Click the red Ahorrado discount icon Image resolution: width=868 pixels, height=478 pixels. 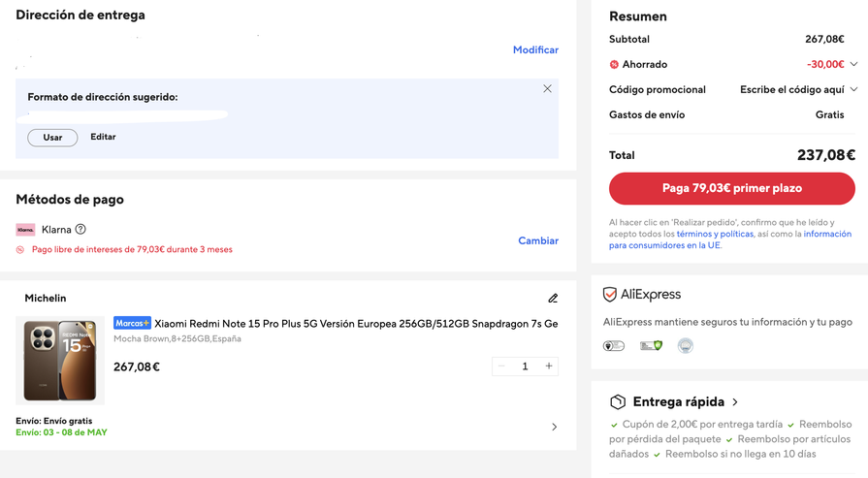pyautogui.click(x=614, y=65)
